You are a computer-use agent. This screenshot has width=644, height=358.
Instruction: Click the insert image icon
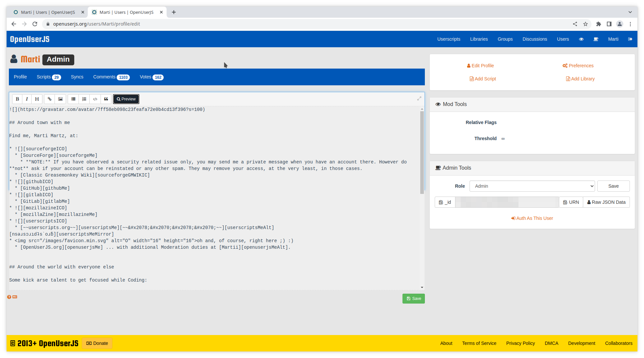(x=60, y=99)
